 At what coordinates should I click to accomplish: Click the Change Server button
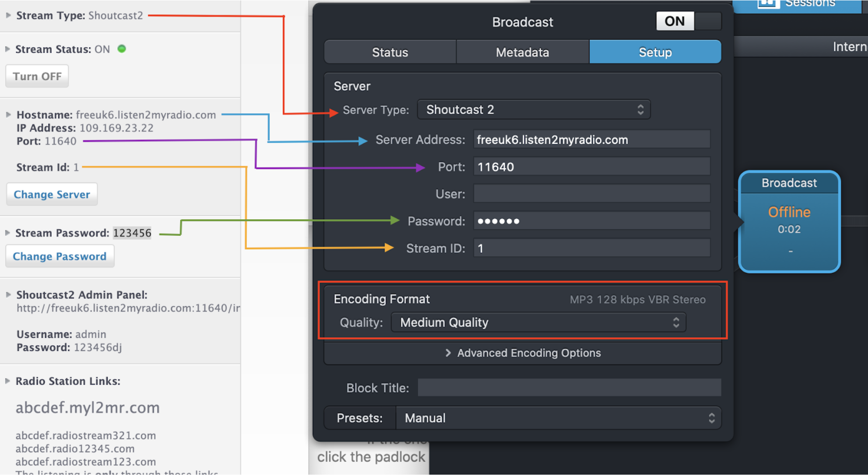pyautogui.click(x=52, y=194)
